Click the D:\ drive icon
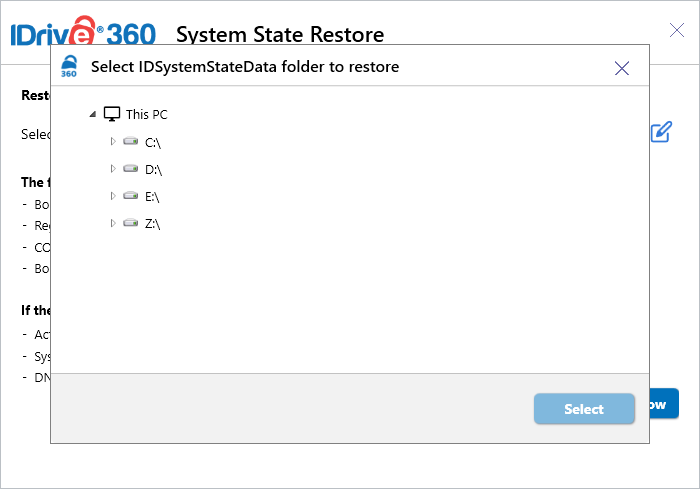This screenshot has width=700, height=489. click(130, 169)
